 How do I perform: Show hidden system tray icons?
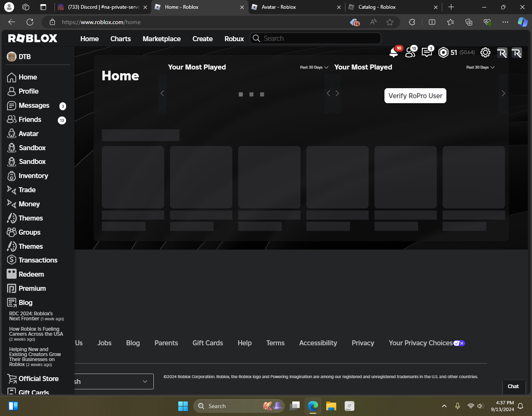(444, 406)
